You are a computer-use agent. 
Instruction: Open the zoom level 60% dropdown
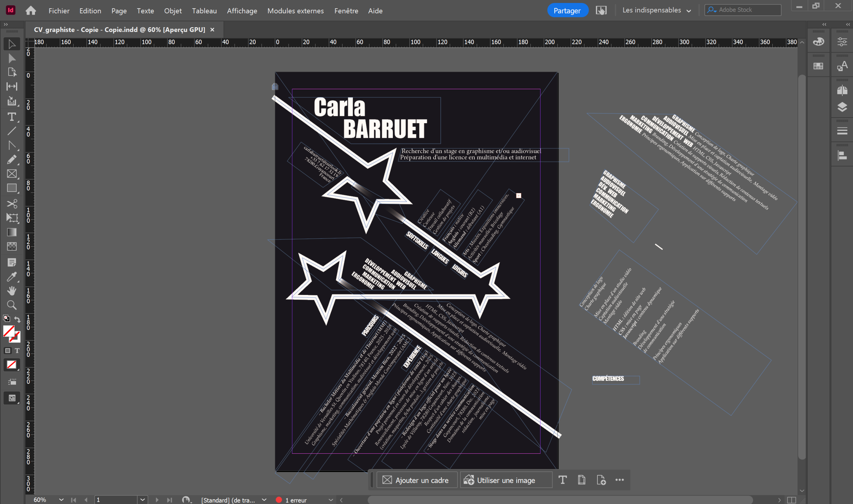tap(61, 500)
